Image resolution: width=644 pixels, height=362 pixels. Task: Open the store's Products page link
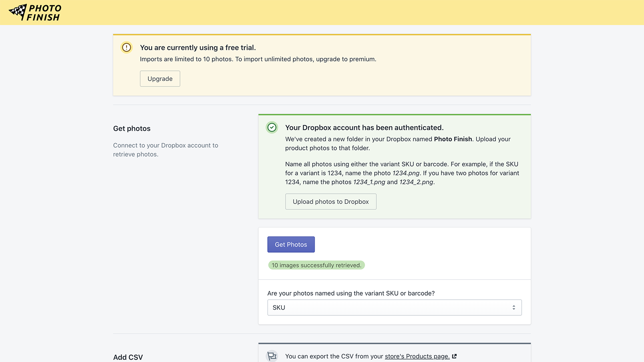pos(417,356)
